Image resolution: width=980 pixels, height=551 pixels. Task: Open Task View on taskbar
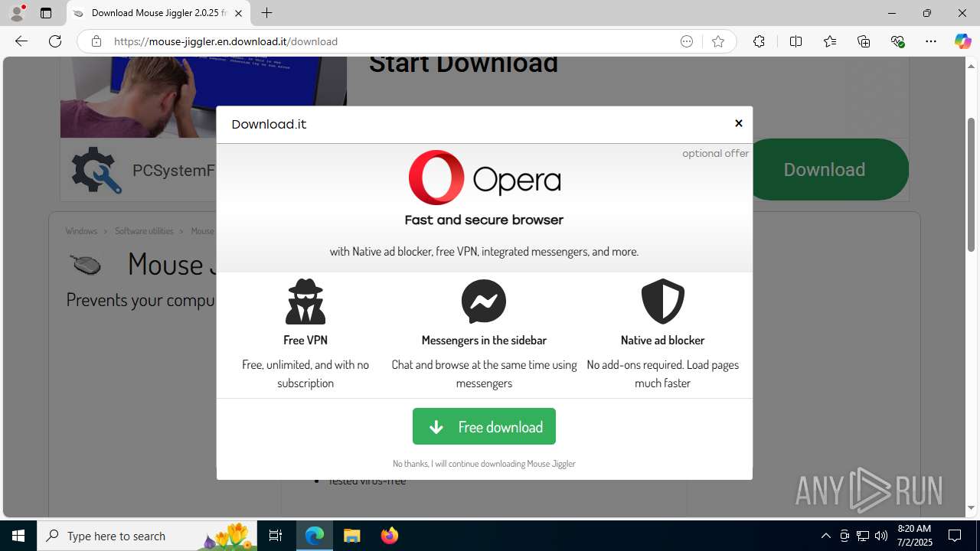[276, 536]
